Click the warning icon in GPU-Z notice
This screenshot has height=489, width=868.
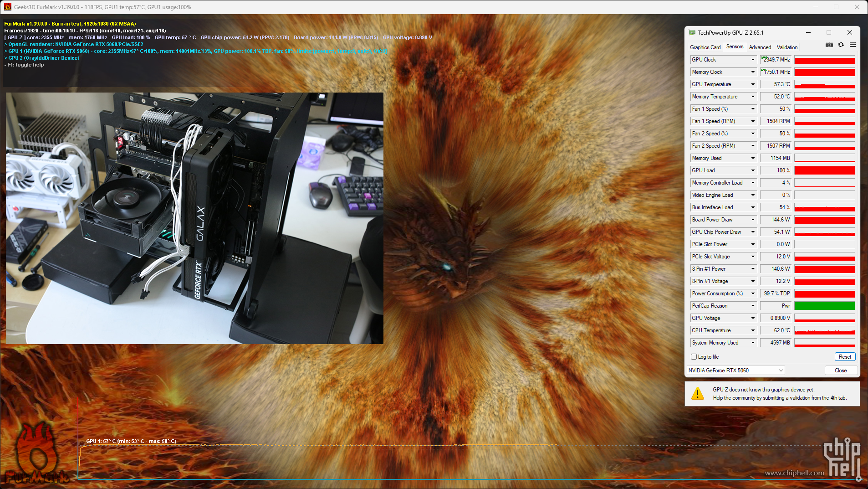click(x=697, y=394)
